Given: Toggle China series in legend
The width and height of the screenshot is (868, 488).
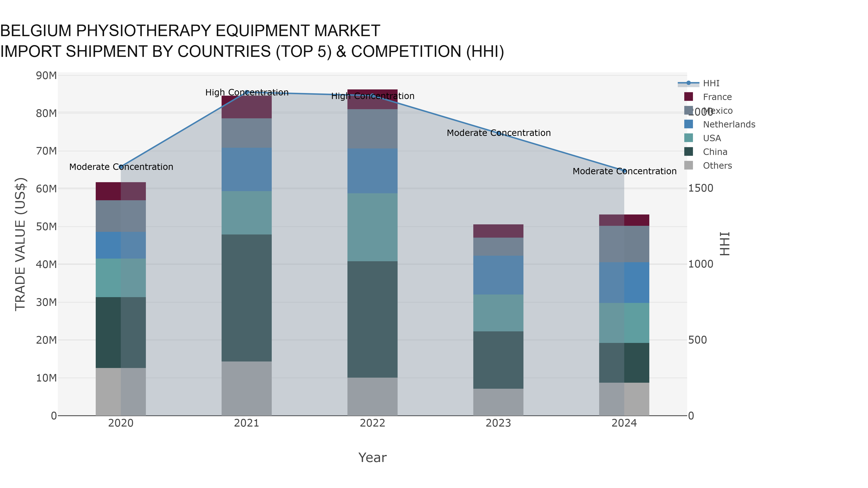Looking at the screenshot, I should (715, 152).
